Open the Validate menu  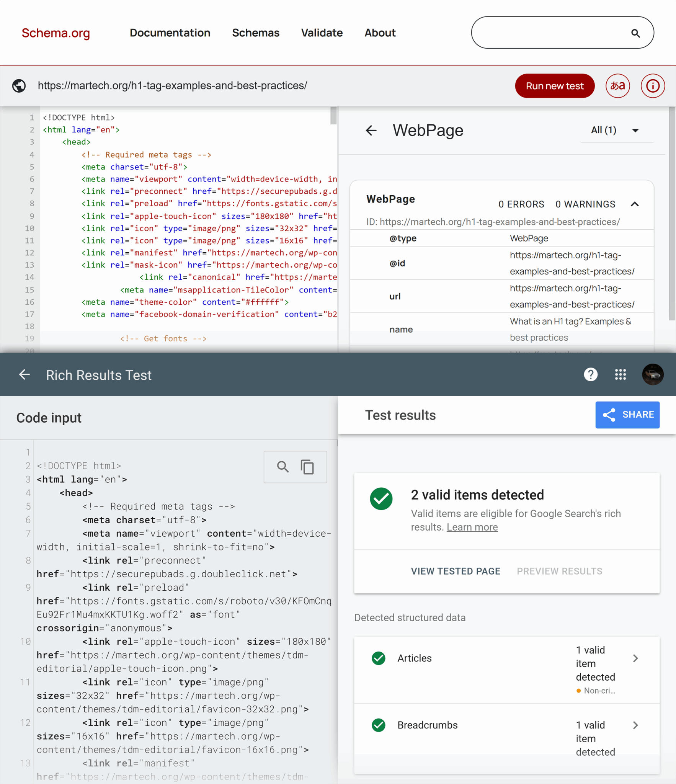click(x=322, y=33)
